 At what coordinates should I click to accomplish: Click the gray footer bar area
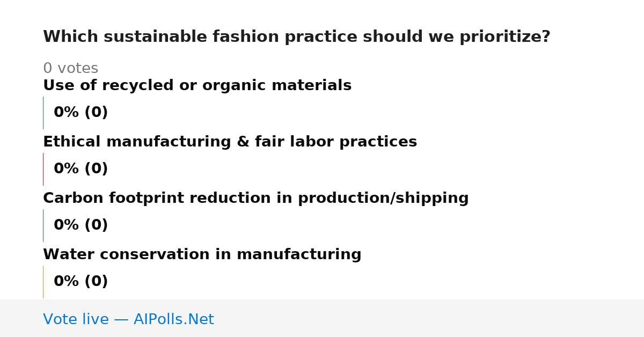[x=322, y=318]
